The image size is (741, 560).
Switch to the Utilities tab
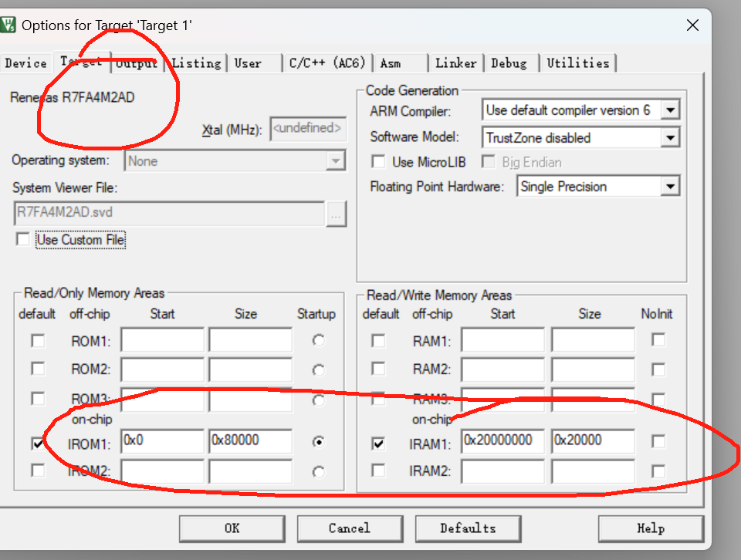[x=578, y=62]
